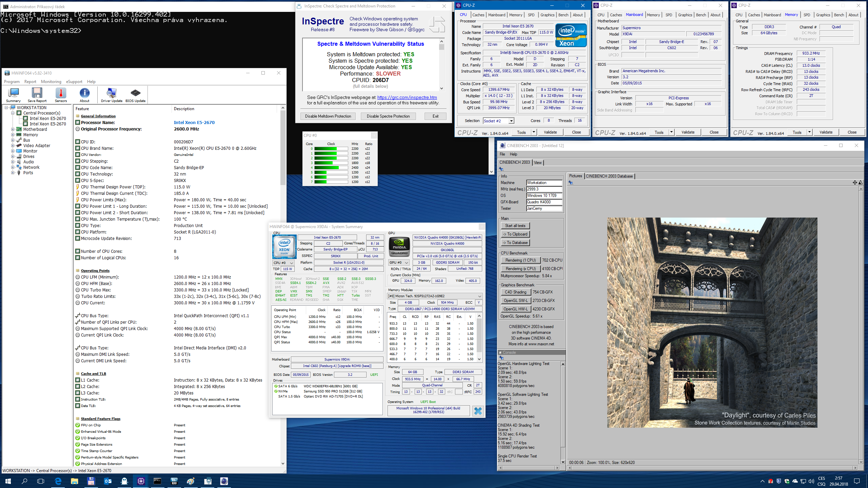Viewport: 868px width, 488px height.
Task: Click the Intel Xeon logo in System Summary
Action: pyautogui.click(x=284, y=247)
